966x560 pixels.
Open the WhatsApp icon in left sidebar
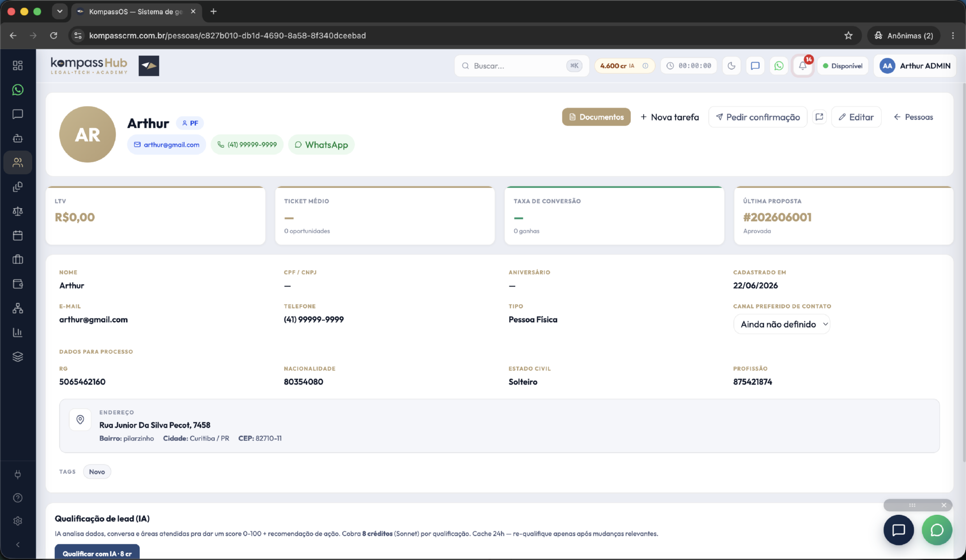point(18,90)
